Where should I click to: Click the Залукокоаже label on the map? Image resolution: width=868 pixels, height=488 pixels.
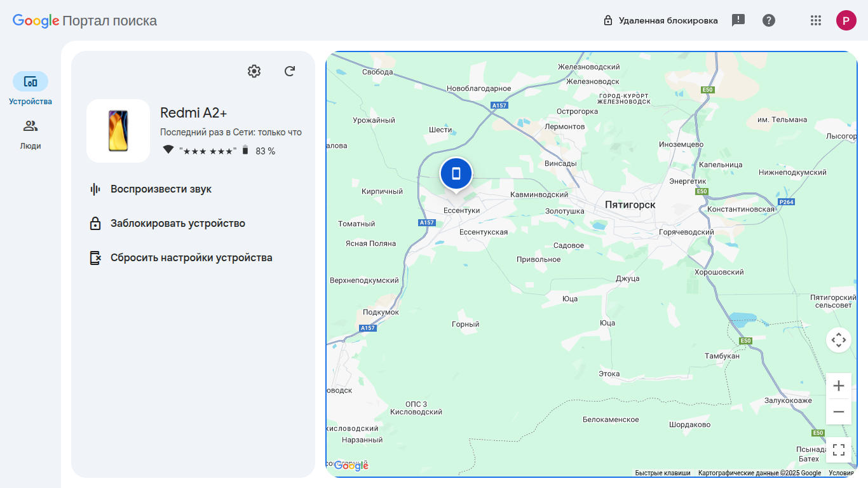click(788, 400)
